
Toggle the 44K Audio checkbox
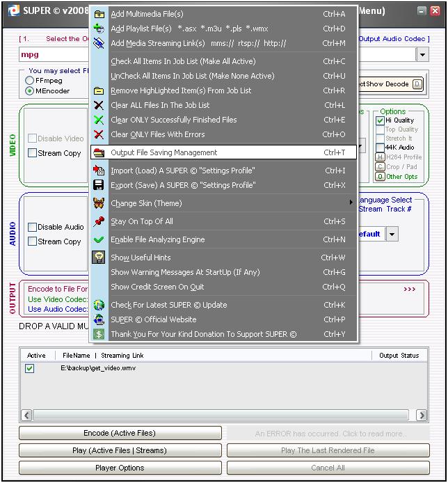(381, 148)
